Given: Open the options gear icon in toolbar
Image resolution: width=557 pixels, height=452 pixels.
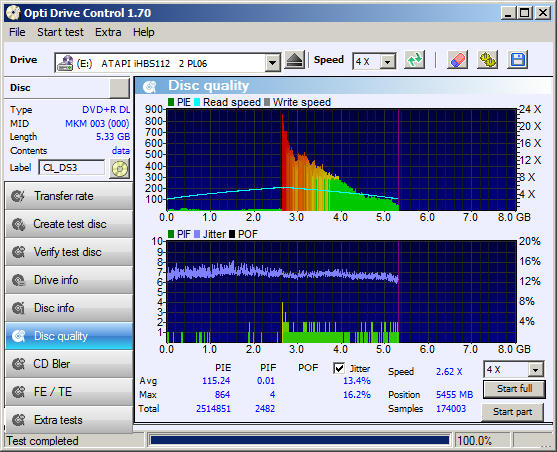Looking at the screenshot, I should click(487, 60).
